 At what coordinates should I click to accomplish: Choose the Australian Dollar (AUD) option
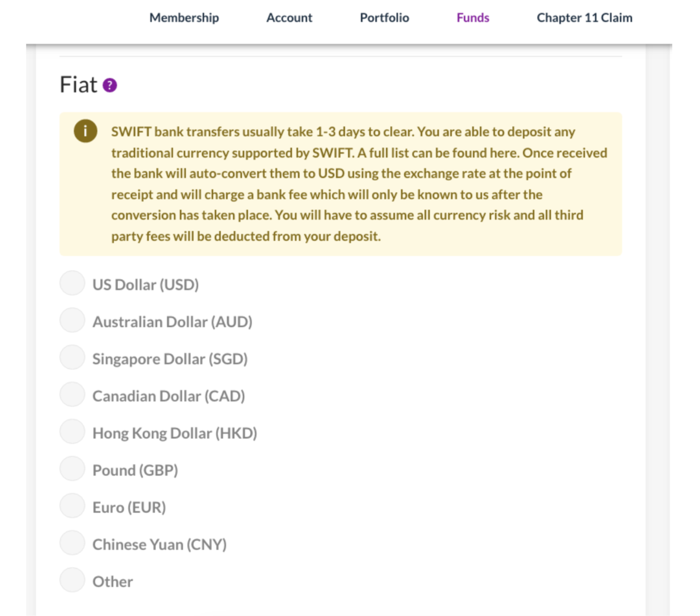tap(72, 320)
